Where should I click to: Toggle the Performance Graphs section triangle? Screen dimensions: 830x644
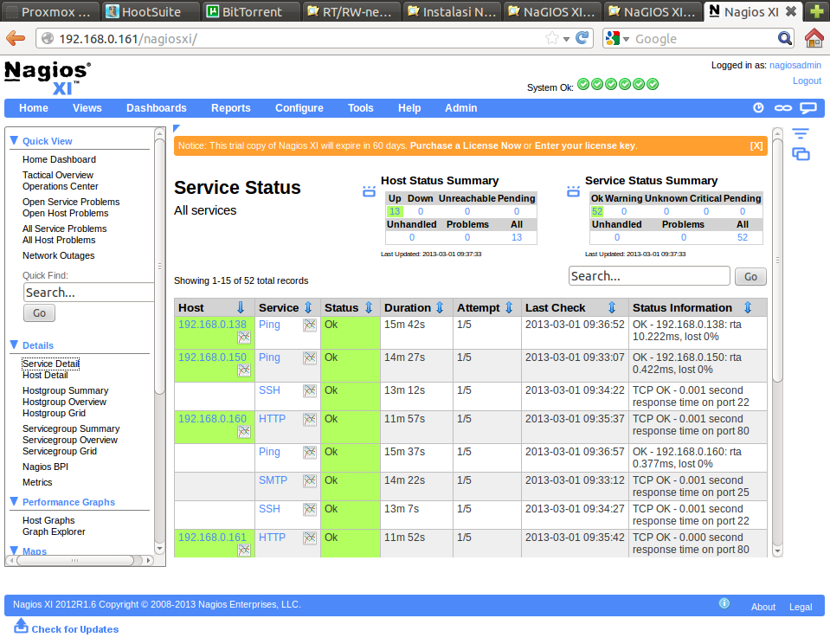(14, 501)
